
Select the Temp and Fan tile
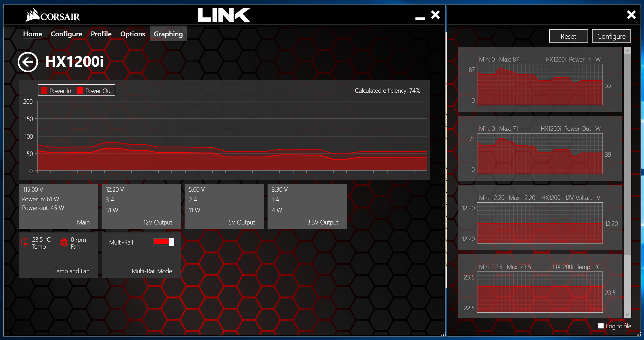coord(58,255)
